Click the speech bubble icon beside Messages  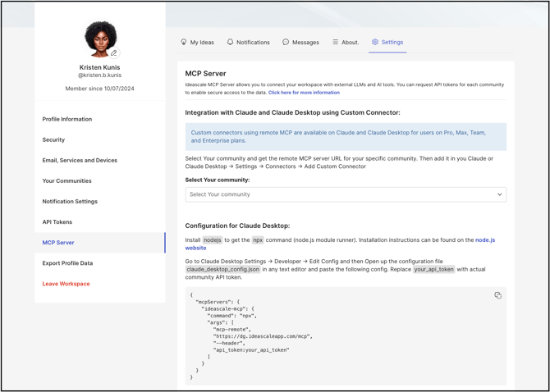[x=286, y=42]
